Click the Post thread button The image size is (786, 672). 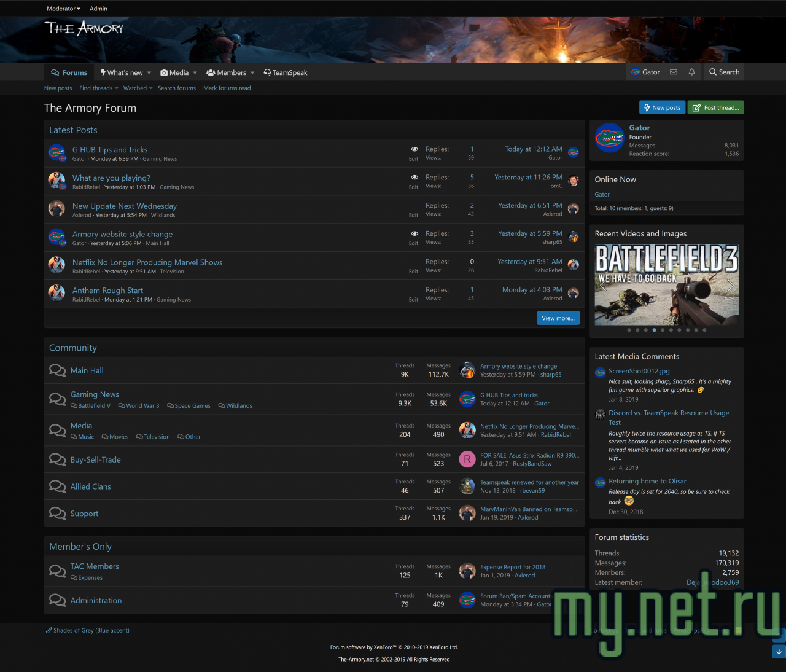tap(715, 107)
